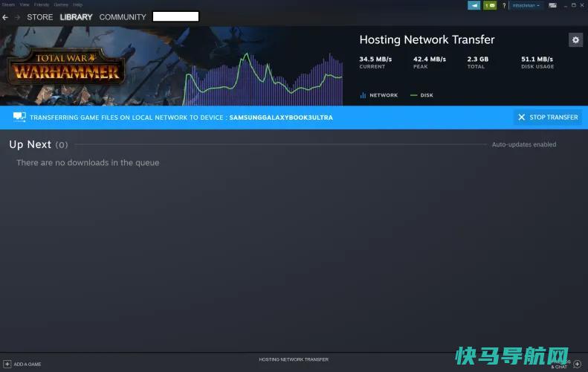Open the Friends & Chat plus icon

click(x=577, y=364)
